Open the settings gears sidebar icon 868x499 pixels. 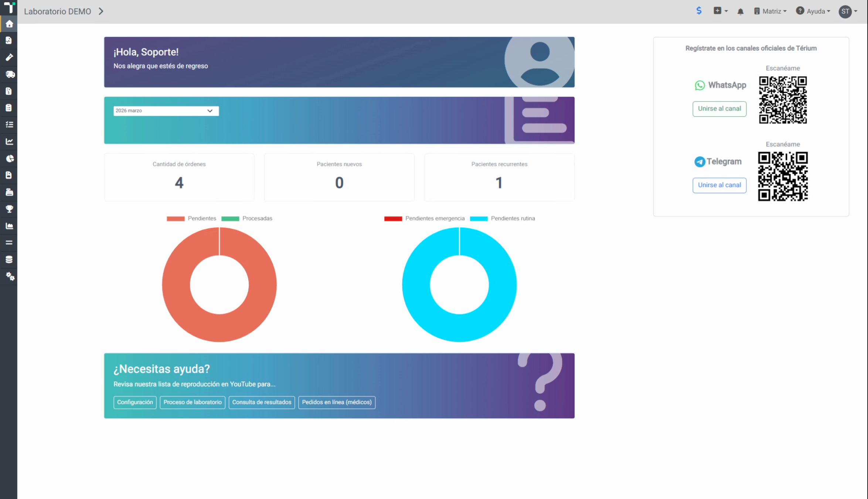tap(10, 276)
